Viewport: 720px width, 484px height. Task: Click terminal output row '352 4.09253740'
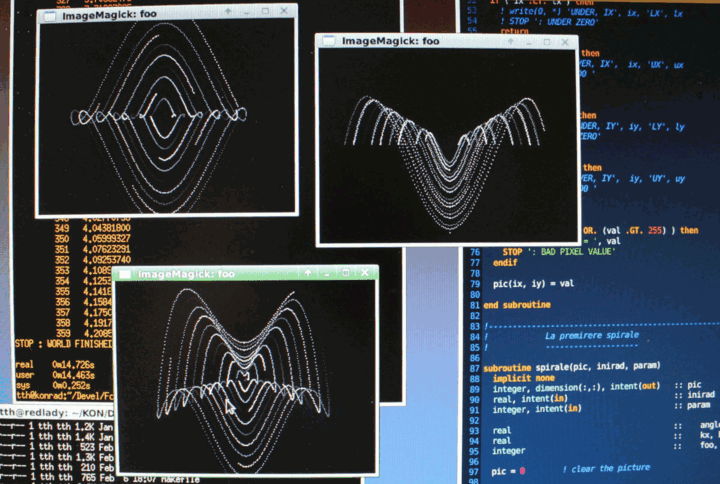pos(92,259)
